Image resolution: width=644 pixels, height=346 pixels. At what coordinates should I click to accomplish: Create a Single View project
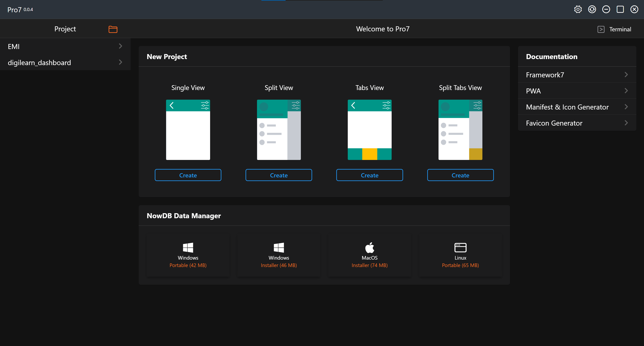pyautogui.click(x=188, y=175)
